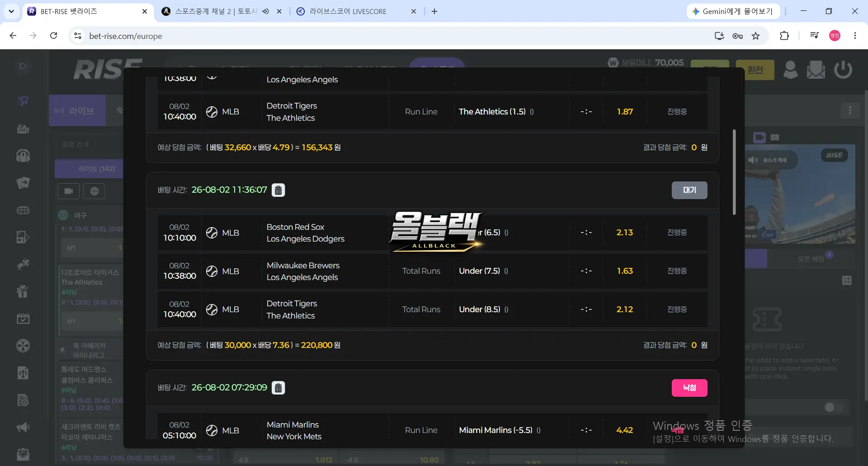Bookmark this page with the star icon

756,36
